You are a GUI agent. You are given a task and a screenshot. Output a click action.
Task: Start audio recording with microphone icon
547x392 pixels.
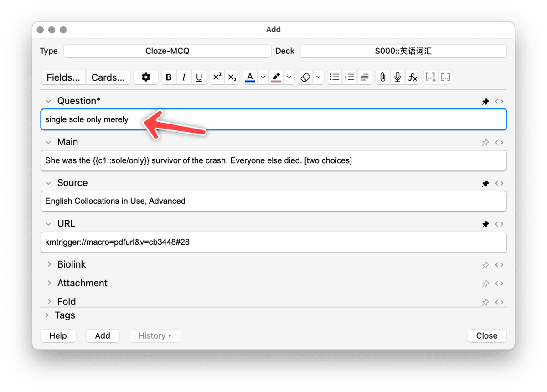coord(397,77)
